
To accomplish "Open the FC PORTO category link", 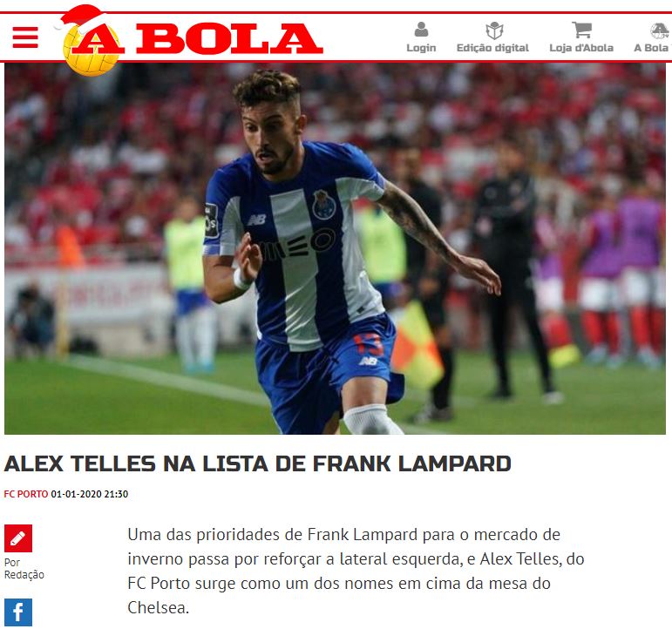I will pos(26,494).
